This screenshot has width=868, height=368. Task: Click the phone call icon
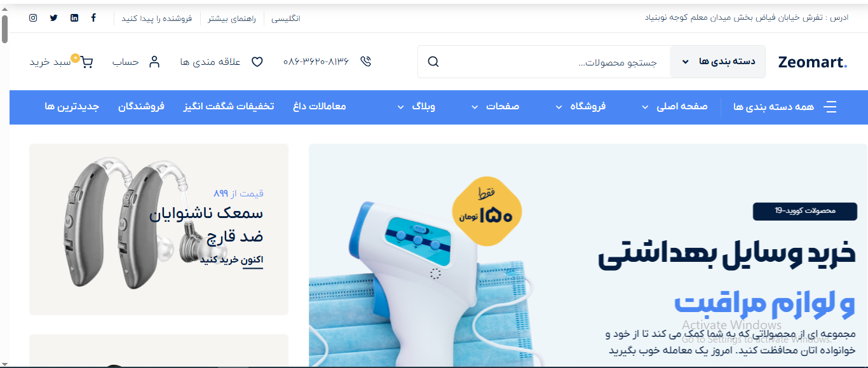[x=365, y=62]
